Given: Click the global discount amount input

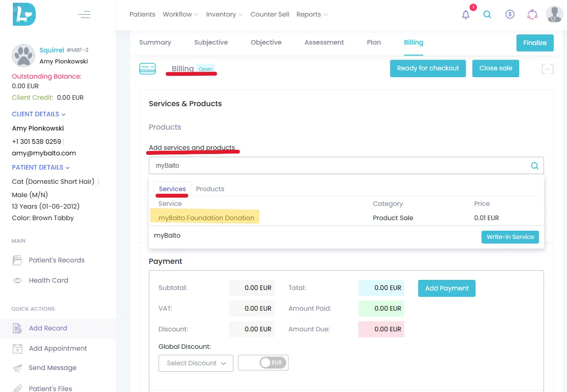Looking at the screenshot, I should (249, 363).
